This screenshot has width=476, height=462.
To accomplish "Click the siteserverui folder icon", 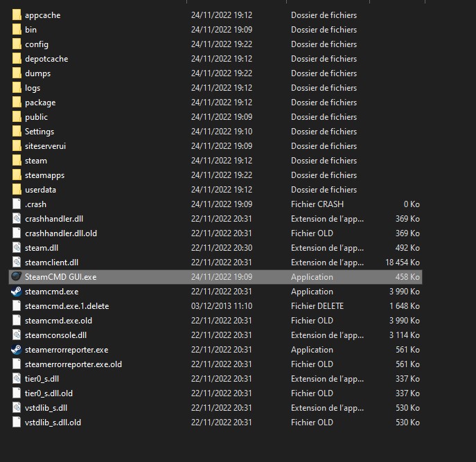I will point(17,145).
